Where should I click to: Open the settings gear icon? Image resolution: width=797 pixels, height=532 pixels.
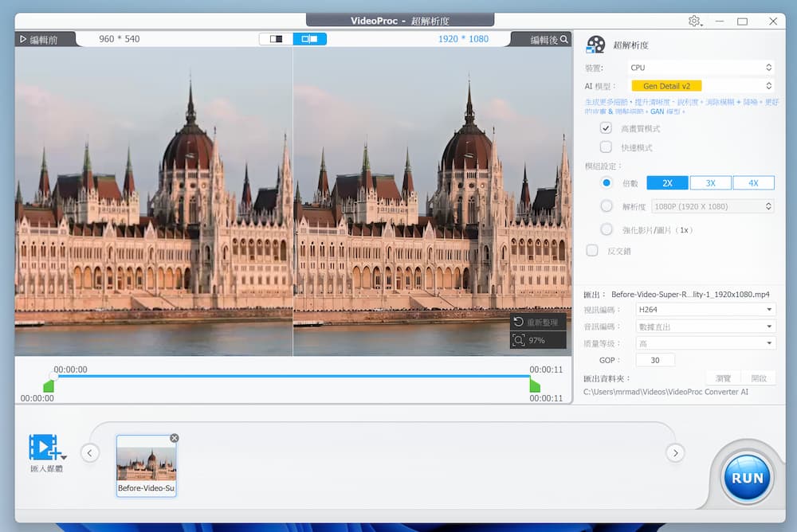(693, 22)
